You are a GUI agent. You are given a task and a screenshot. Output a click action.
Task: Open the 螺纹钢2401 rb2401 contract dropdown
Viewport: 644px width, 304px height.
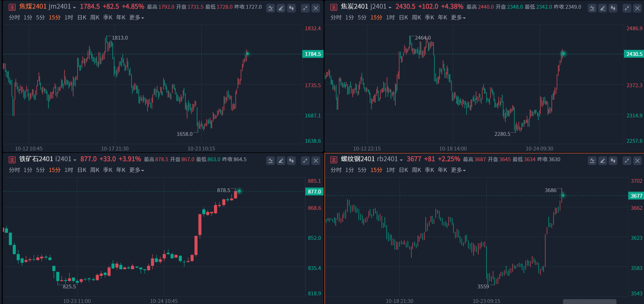tap(401, 160)
